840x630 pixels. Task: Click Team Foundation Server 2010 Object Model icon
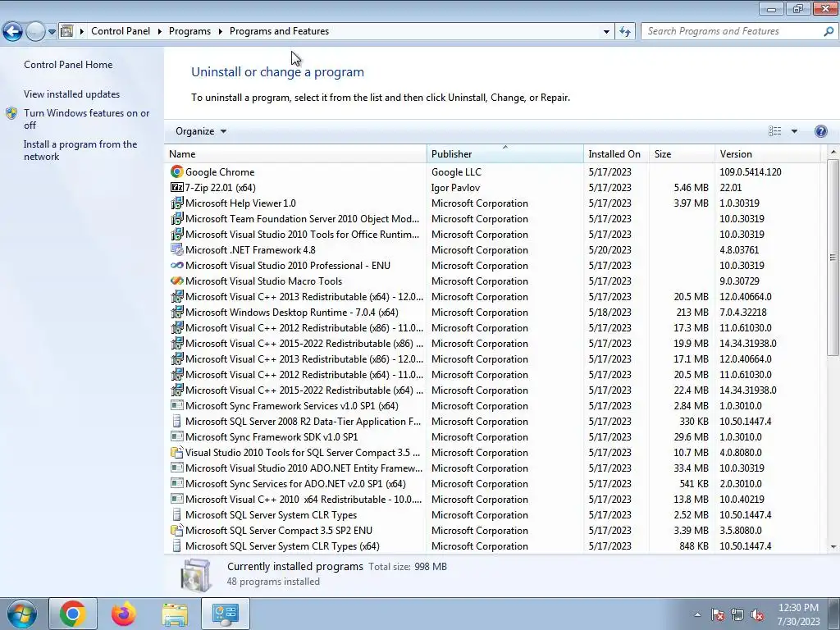[177, 218]
